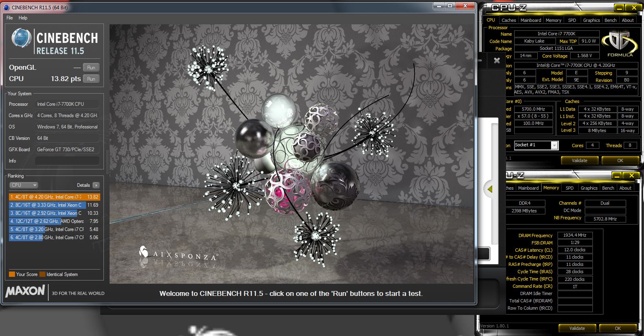Open the Help menu in Cinebench
This screenshot has width=644, height=336.
[23, 18]
